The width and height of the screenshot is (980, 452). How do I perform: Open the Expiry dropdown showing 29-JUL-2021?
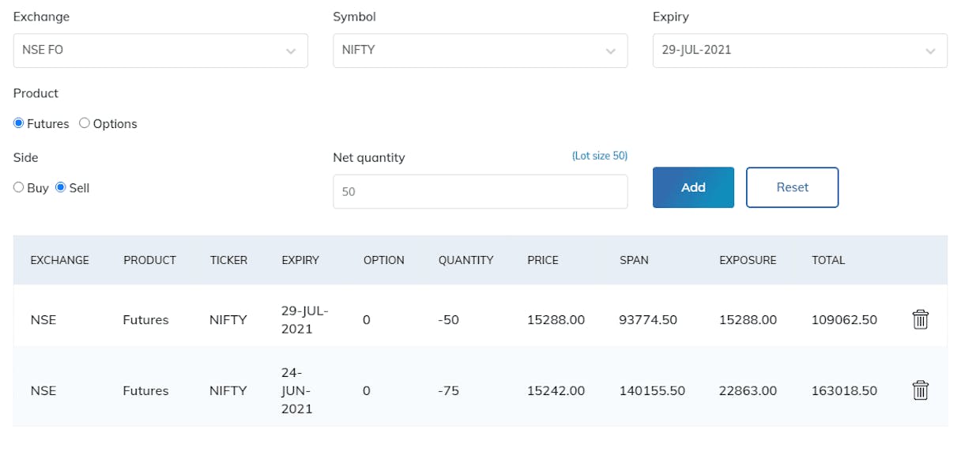click(x=800, y=51)
